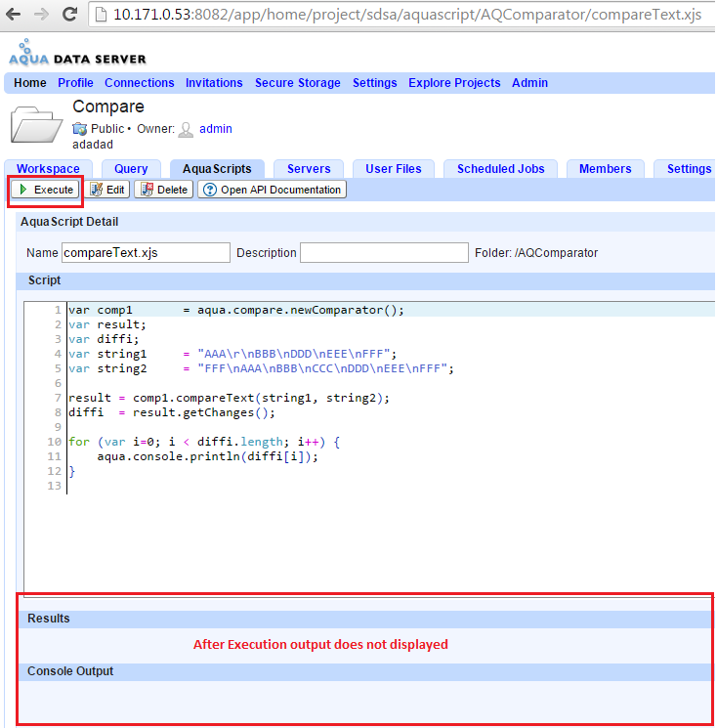Click the Folder: /AQComparator label

click(x=536, y=252)
